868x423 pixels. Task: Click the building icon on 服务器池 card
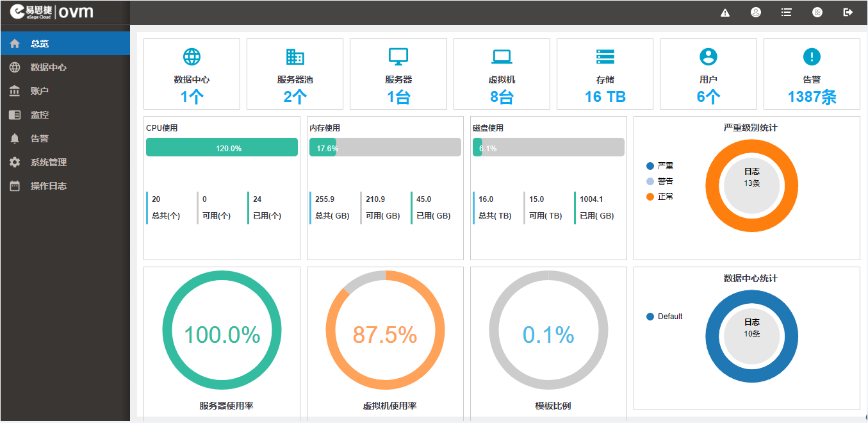pyautogui.click(x=295, y=57)
